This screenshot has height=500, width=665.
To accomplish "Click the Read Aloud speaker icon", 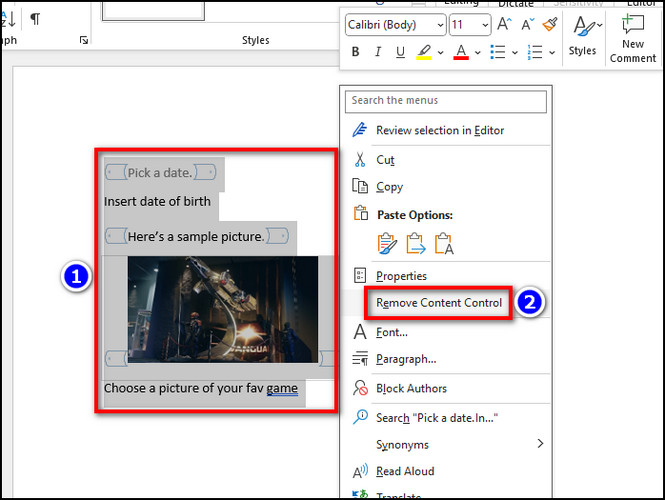I will [360, 471].
